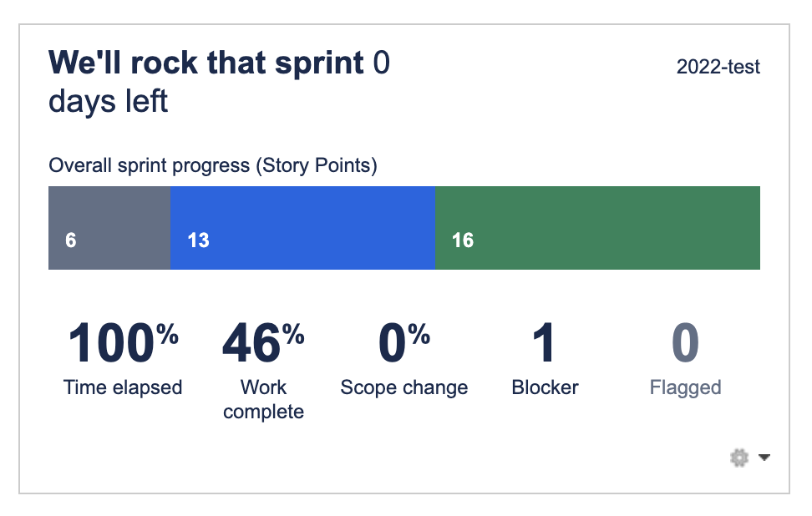Click the 46% work complete figure
Screen dimensions: 812x516
(x=263, y=343)
